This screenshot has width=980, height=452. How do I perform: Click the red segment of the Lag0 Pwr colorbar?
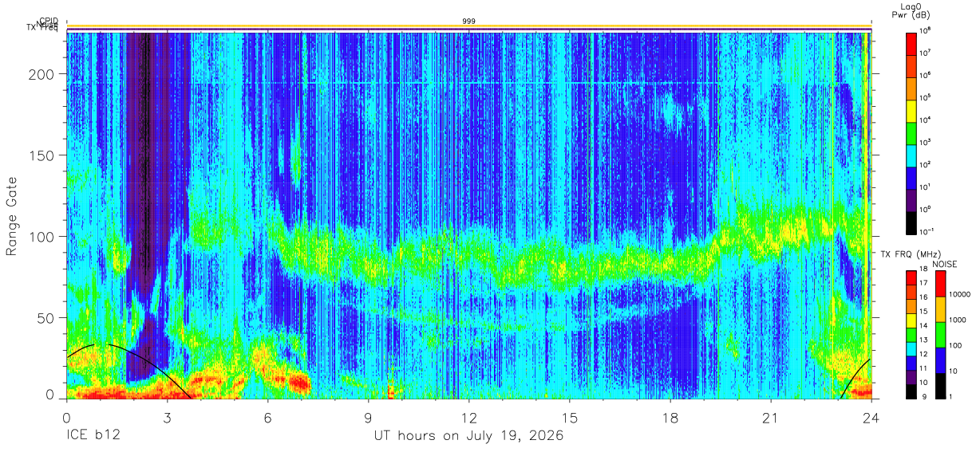coord(911,42)
